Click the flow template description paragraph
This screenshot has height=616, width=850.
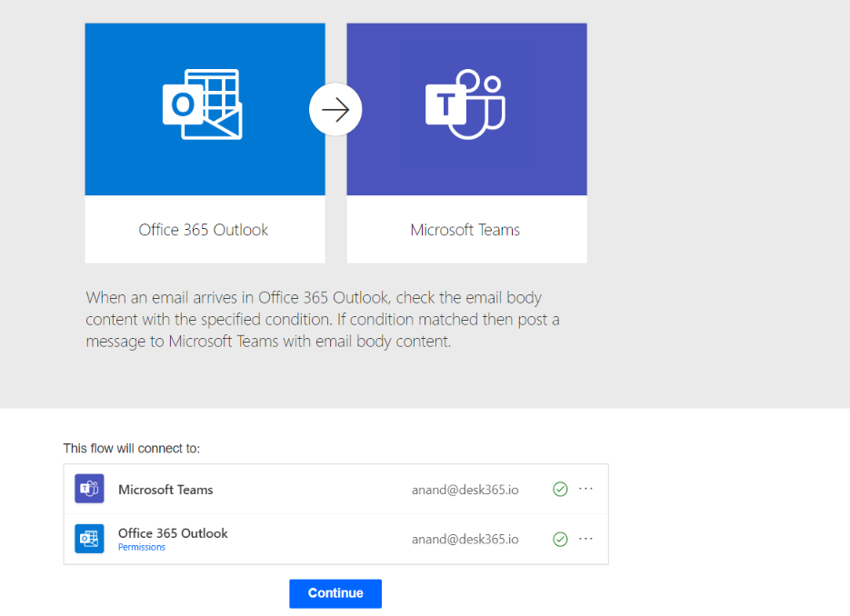point(314,321)
